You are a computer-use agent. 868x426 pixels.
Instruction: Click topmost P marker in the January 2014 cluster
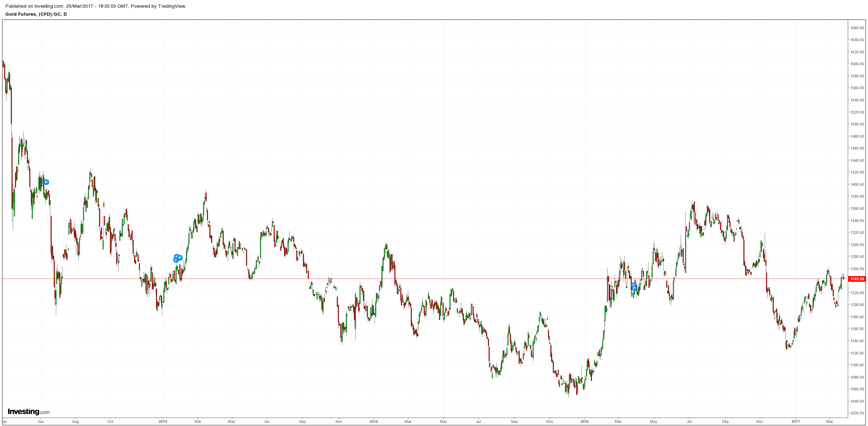click(x=177, y=257)
